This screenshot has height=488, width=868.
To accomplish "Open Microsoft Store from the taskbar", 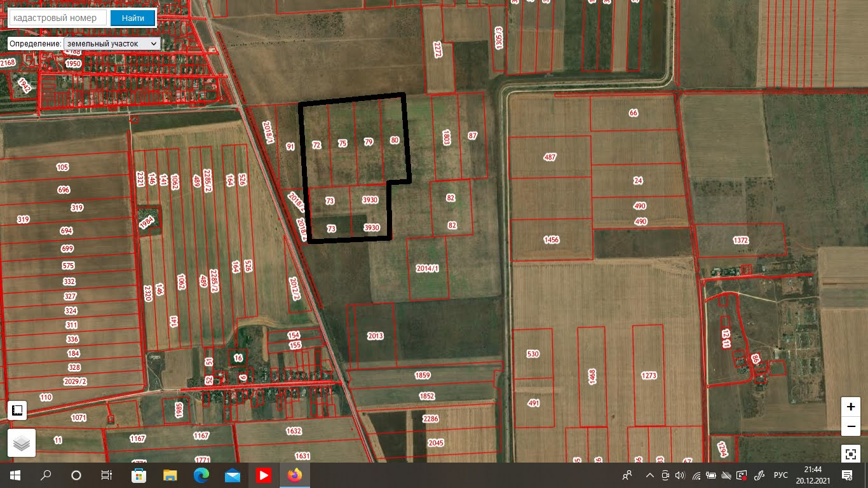I will coord(139,475).
